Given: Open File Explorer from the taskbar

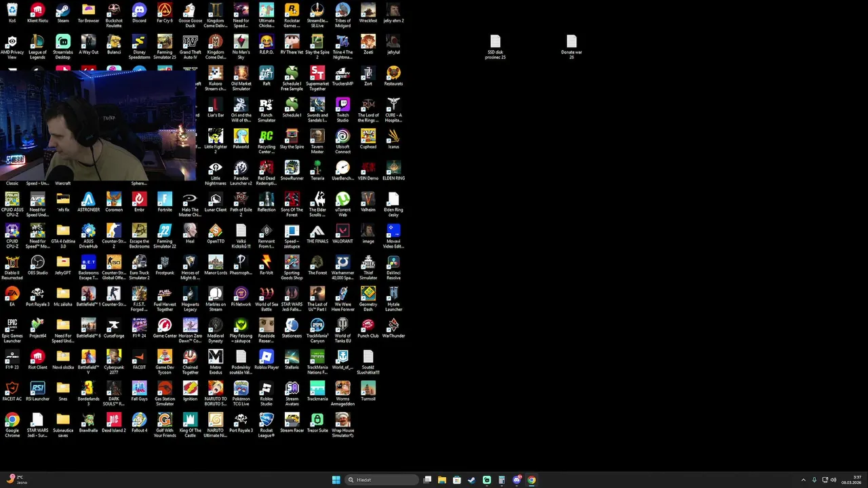Looking at the screenshot, I should (x=442, y=480).
